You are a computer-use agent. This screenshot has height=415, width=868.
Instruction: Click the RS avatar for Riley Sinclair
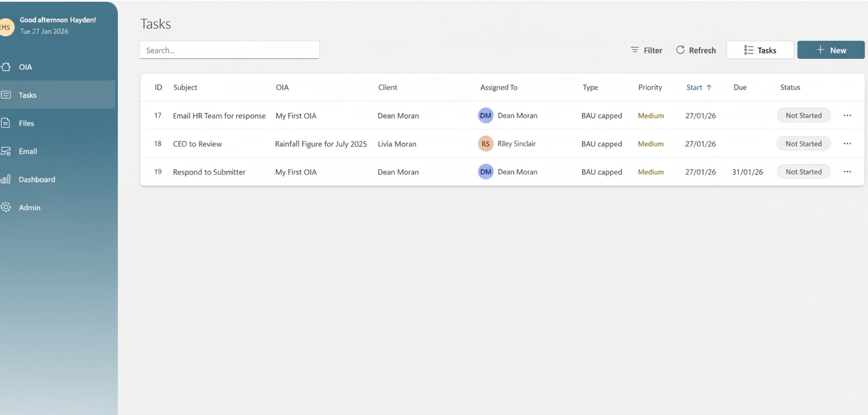(485, 144)
